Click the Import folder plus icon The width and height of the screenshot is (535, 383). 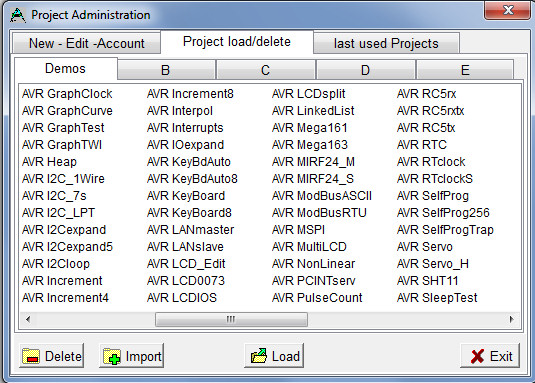pos(112,356)
